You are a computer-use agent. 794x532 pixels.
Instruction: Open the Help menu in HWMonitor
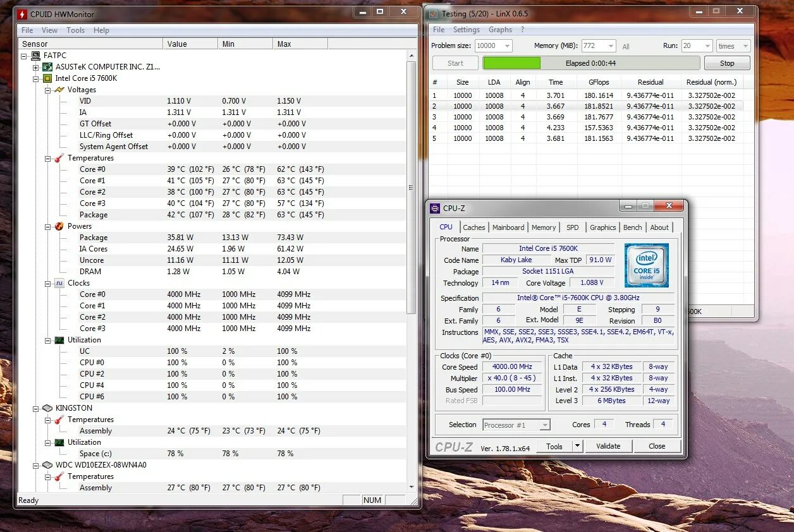(x=101, y=30)
